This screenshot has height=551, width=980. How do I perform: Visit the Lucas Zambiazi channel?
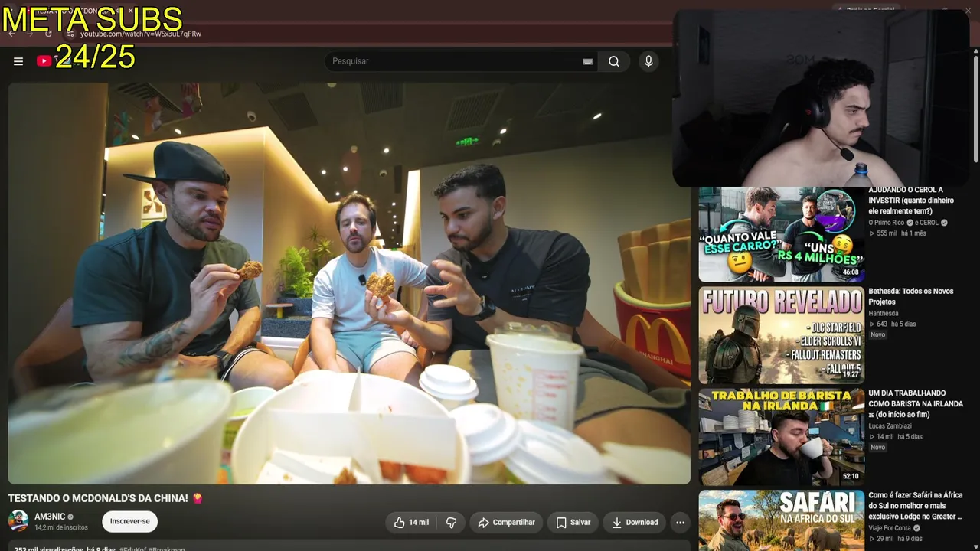[x=890, y=426]
